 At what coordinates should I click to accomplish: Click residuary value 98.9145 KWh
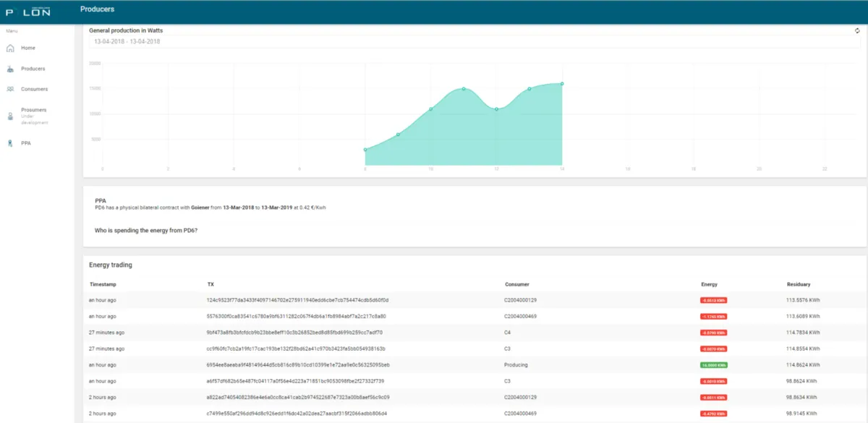[801, 414]
